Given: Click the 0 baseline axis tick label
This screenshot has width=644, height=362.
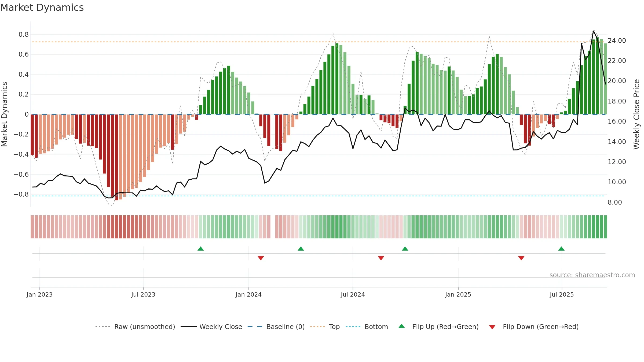Looking at the screenshot, I should coord(27,114).
